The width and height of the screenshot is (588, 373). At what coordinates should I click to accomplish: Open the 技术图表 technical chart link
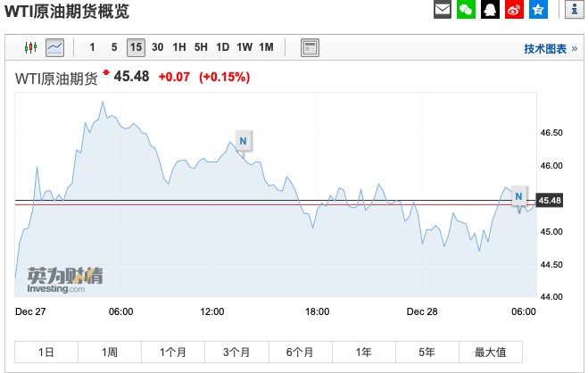tap(550, 49)
